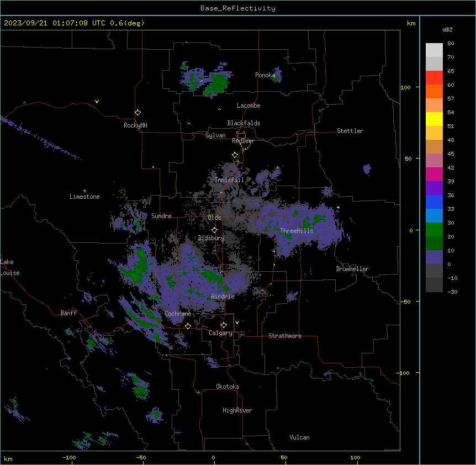Click the Cochrane city label
The width and height of the screenshot is (476, 465).
tap(178, 314)
